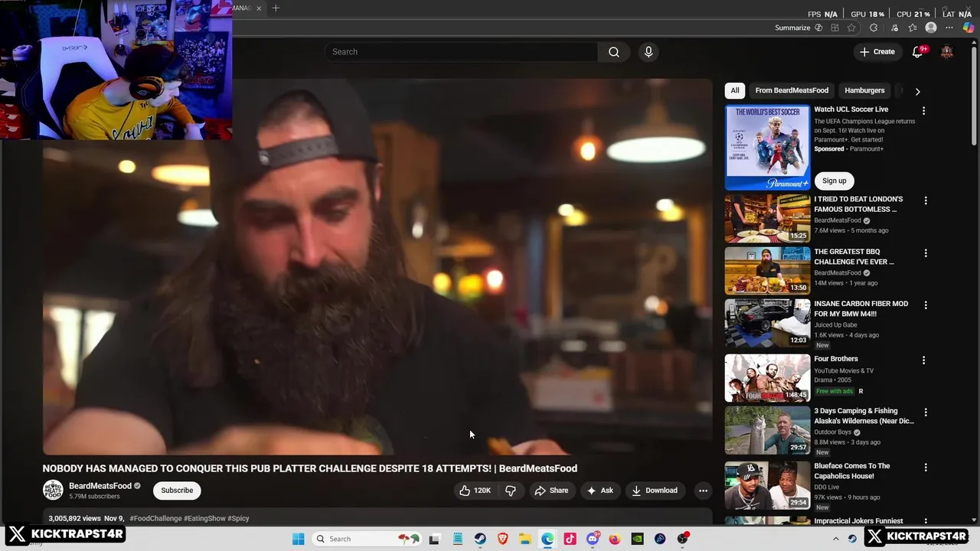
Task: Add page to favorites with star icon
Action: point(851,28)
